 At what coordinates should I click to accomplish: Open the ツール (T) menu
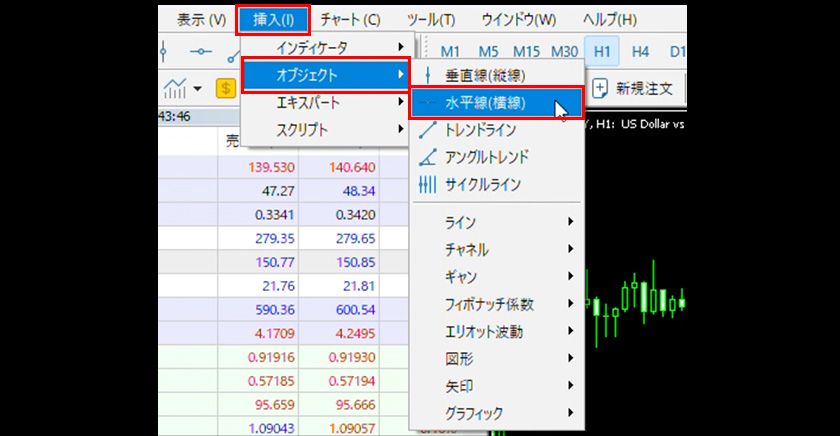[x=431, y=20]
